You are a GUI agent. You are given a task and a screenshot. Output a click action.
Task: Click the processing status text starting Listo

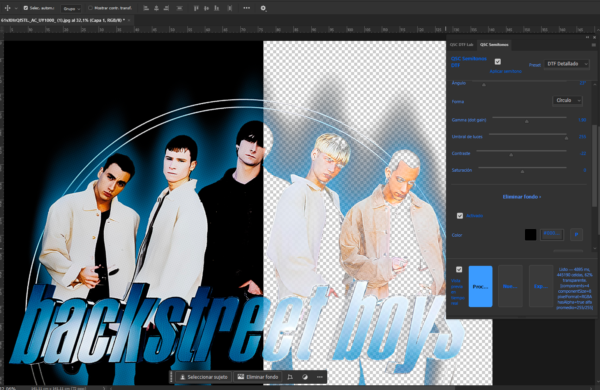coord(574,289)
